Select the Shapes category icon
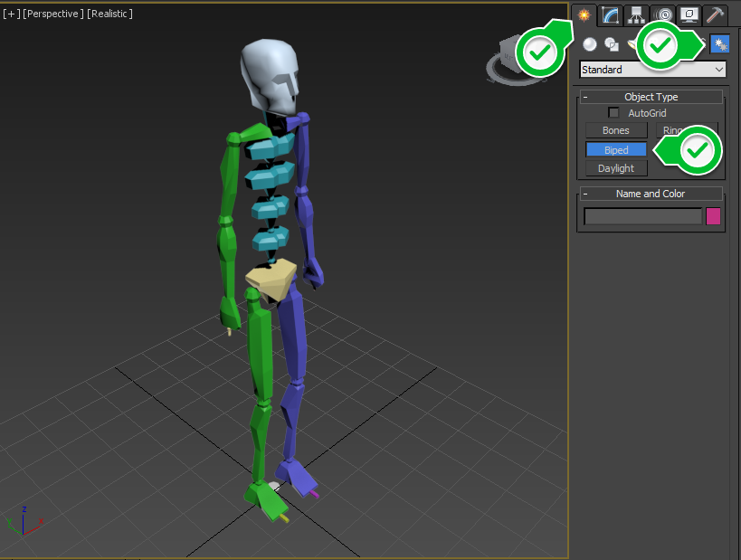The height and width of the screenshot is (560, 741). pyautogui.click(x=612, y=44)
